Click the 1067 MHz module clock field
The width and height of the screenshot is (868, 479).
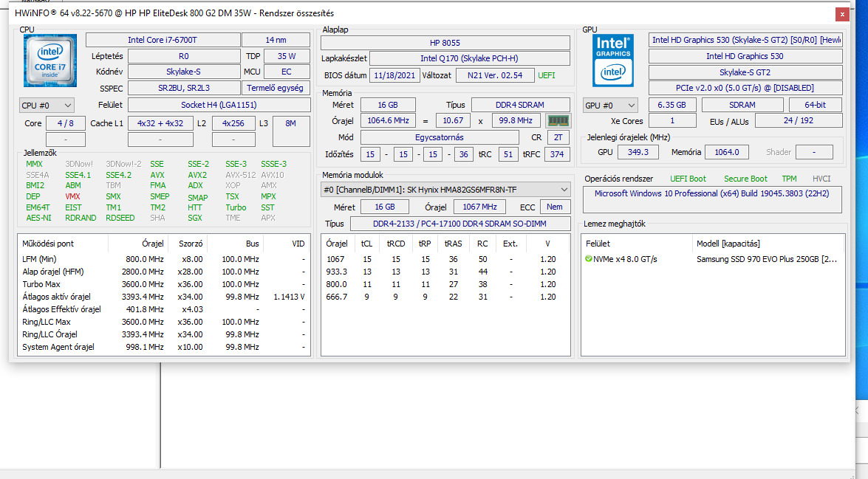479,207
